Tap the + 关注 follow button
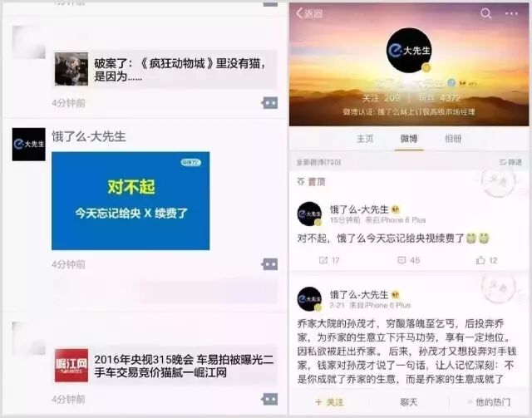The image size is (532, 418). (329, 402)
